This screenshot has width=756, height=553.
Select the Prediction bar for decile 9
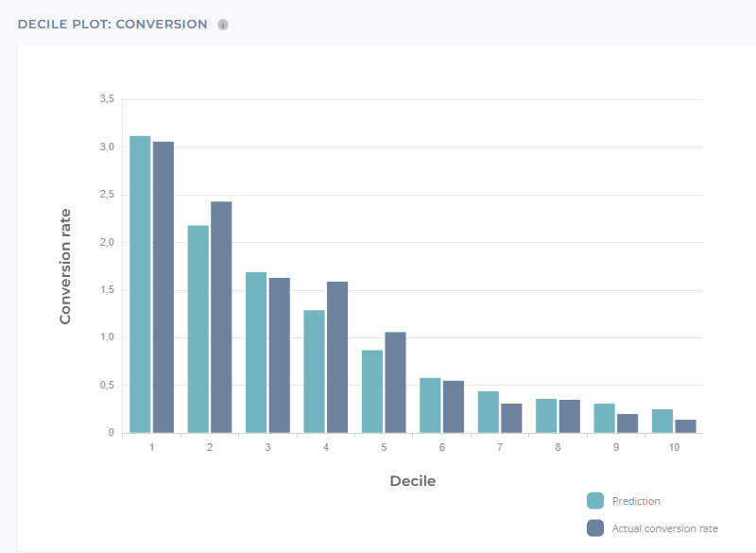coord(605,419)
